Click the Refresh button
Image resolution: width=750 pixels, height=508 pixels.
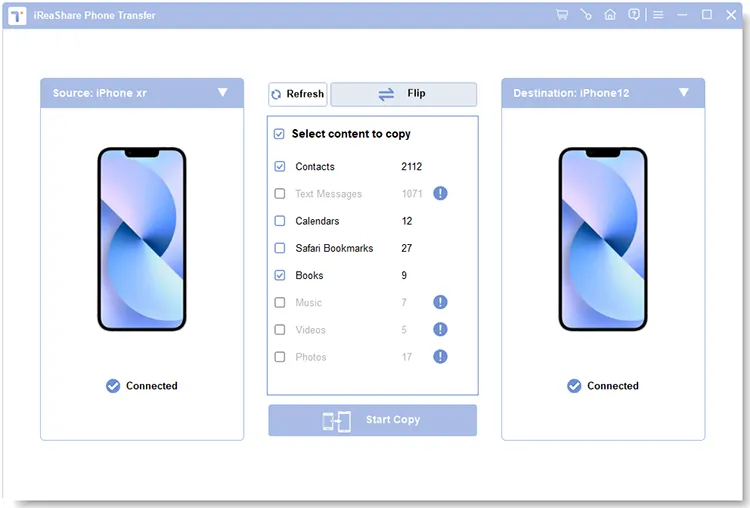[298, 94]
